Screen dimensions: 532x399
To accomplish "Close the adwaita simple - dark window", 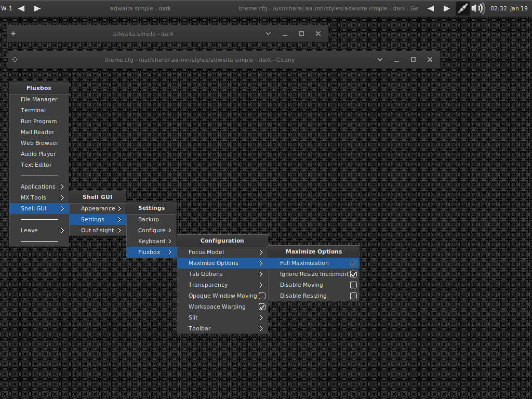I will pos(318,34).
